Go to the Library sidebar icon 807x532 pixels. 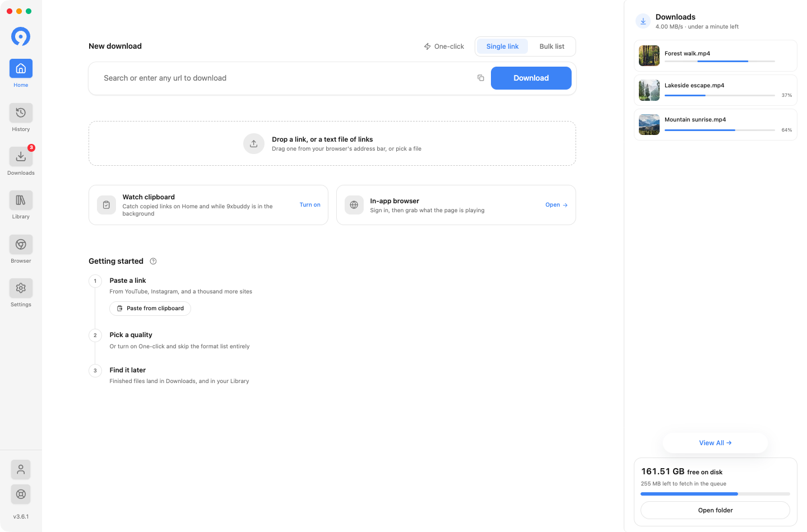(21, 200)
